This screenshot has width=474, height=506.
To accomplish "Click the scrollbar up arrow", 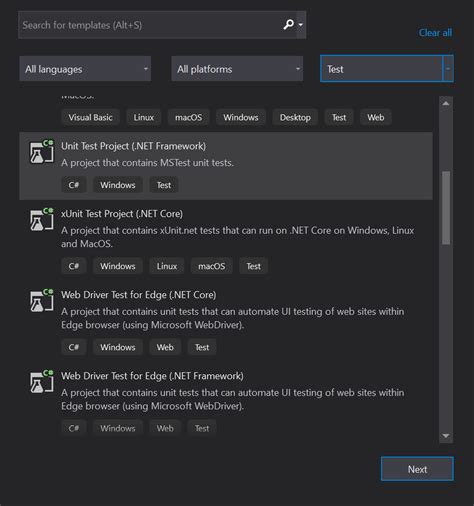I will [446, 103].
